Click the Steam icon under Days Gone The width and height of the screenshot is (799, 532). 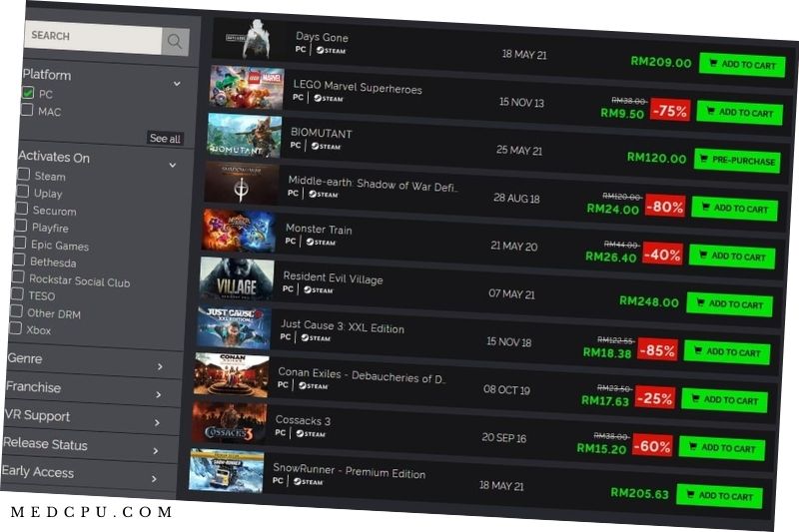[x=331, y=50]
